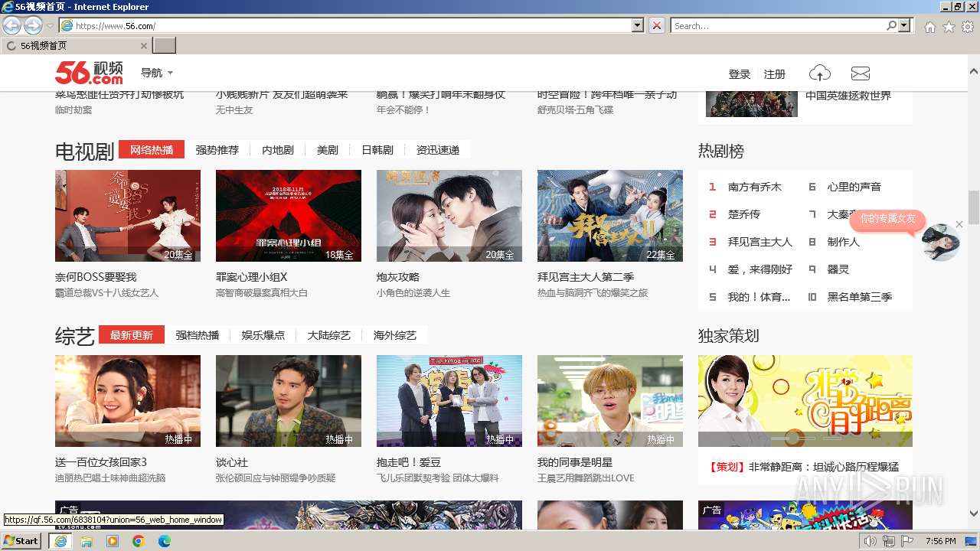The image size is (980, 551).
Task: Open 我的同事是明星 thumbnail
Action: [610, 401]
